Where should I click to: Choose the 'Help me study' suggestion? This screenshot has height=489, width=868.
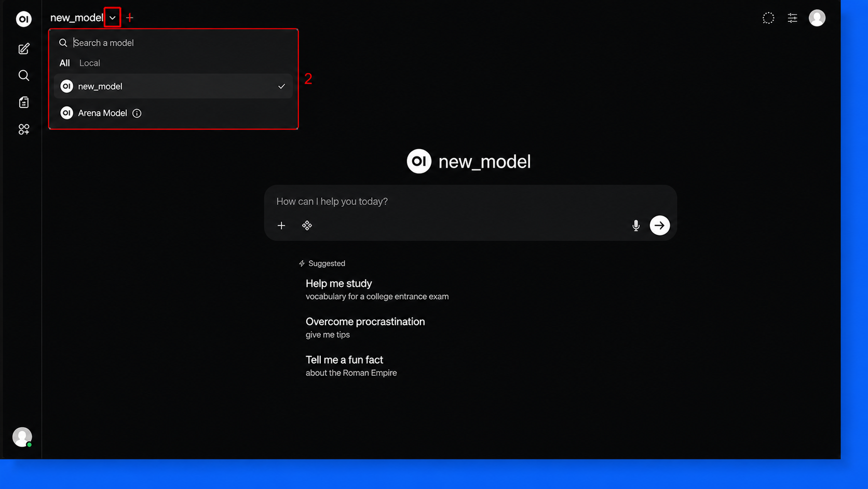click(x=377, y=289)
